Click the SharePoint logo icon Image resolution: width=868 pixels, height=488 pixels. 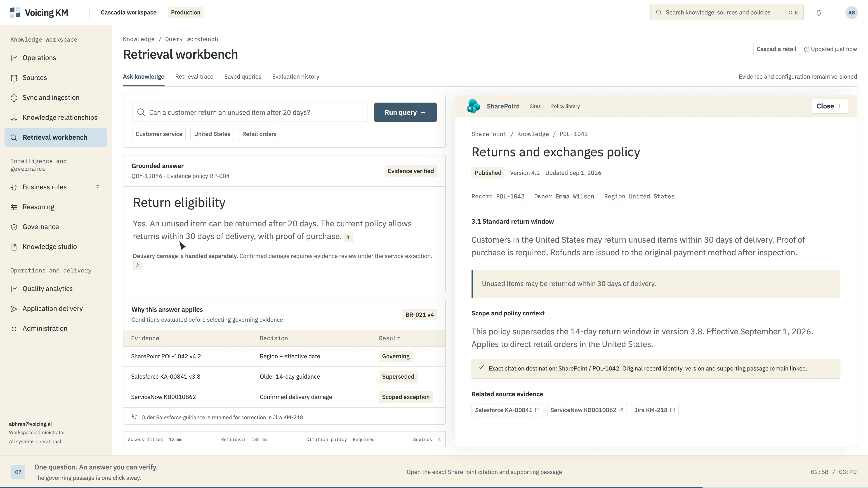(473, 106)
